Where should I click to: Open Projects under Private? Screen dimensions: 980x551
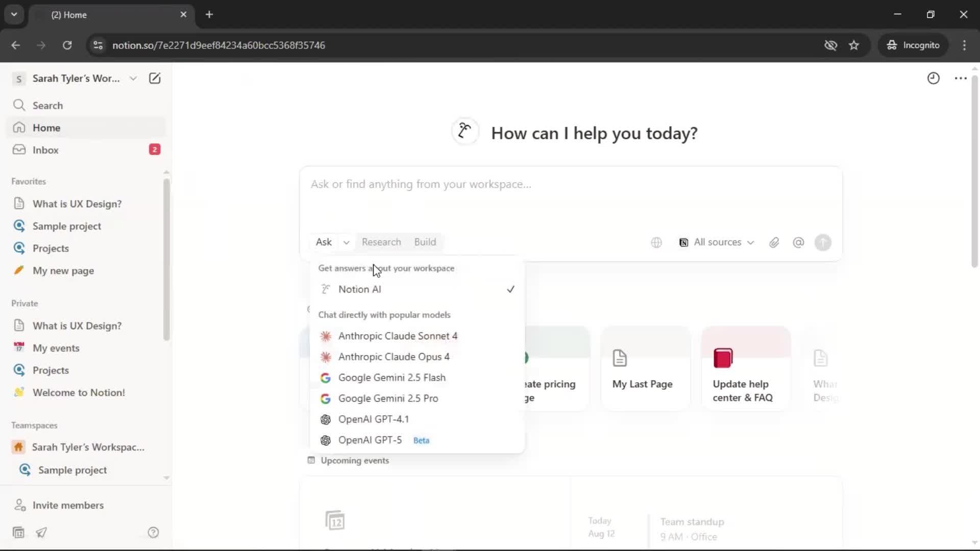click(86, 370)
